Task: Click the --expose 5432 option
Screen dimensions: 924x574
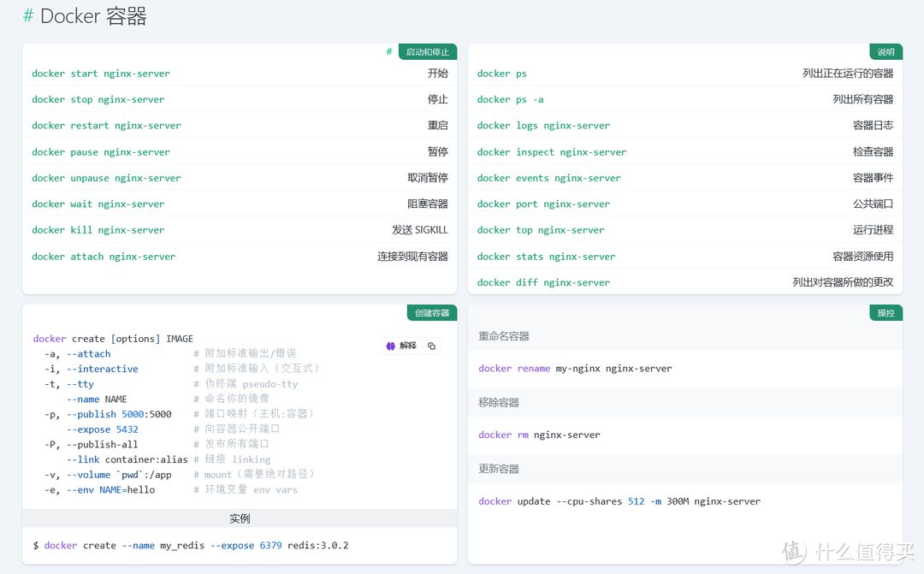Action: 103,429
